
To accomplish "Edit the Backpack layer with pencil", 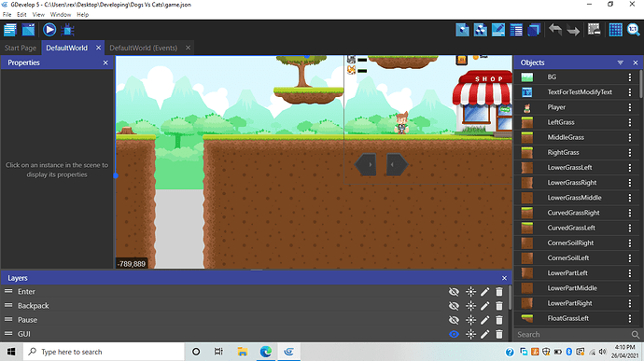I will (485, 306).
